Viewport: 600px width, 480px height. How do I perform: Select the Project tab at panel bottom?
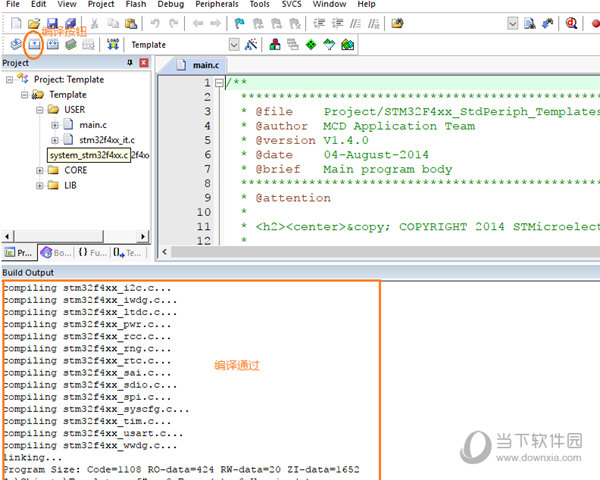point(19,253)
